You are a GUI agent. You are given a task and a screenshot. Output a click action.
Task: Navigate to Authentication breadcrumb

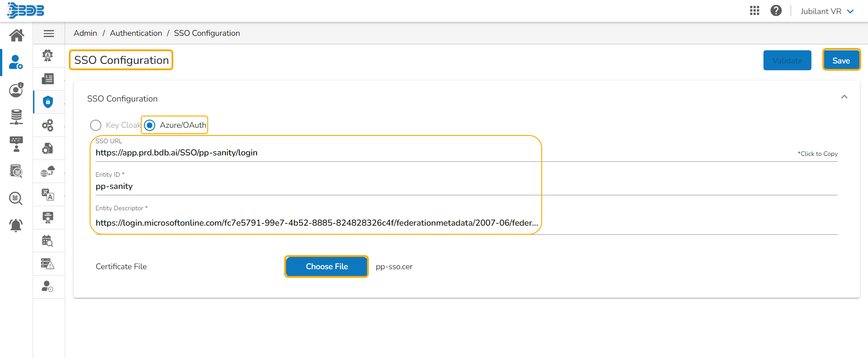pyautogui.click(x=136, y=33)
